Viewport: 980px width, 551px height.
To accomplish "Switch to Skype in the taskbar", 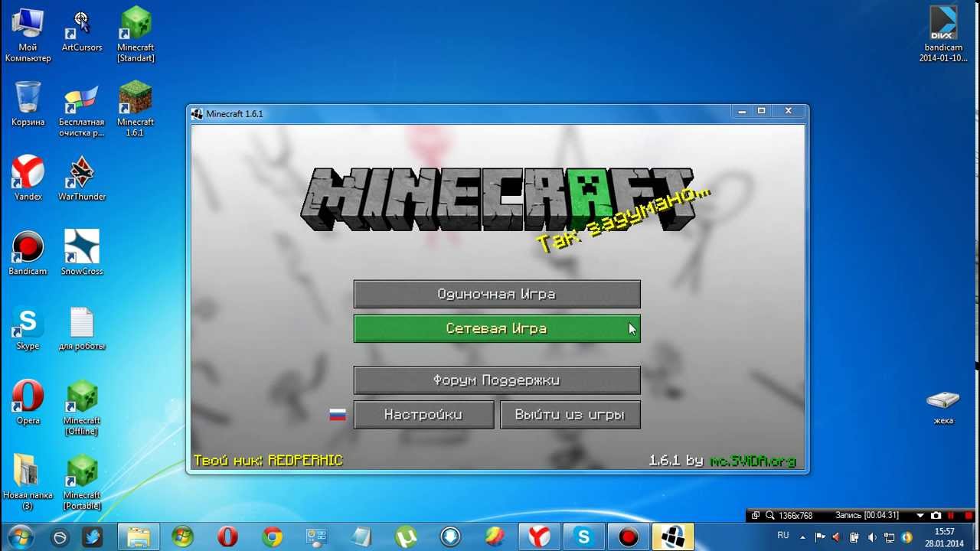I will (x=584, y=537).
